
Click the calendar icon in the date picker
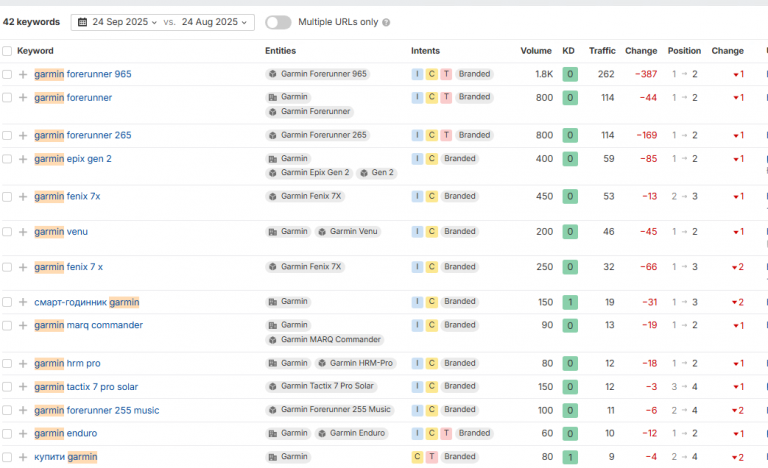pyautogui.click(x=82, y=22)
